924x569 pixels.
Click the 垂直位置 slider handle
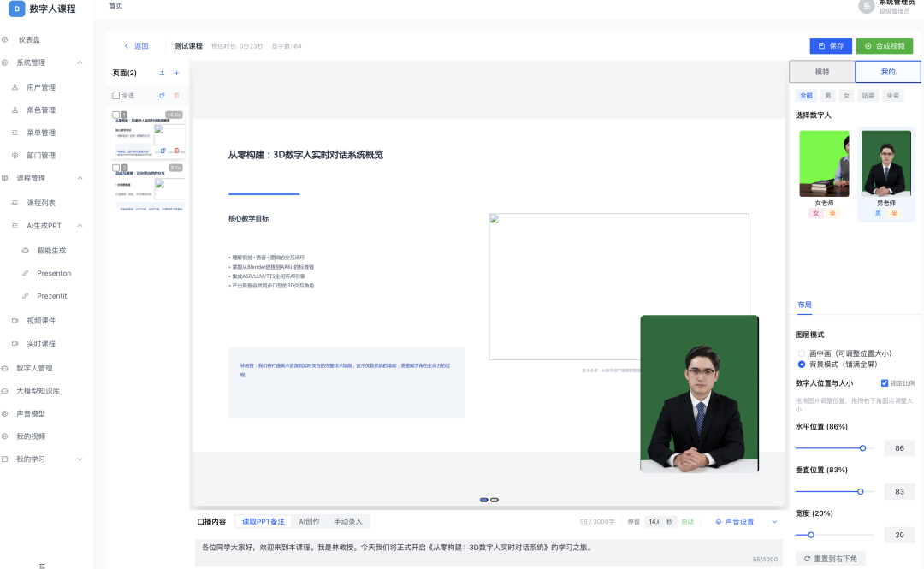[x=861, y=491]
